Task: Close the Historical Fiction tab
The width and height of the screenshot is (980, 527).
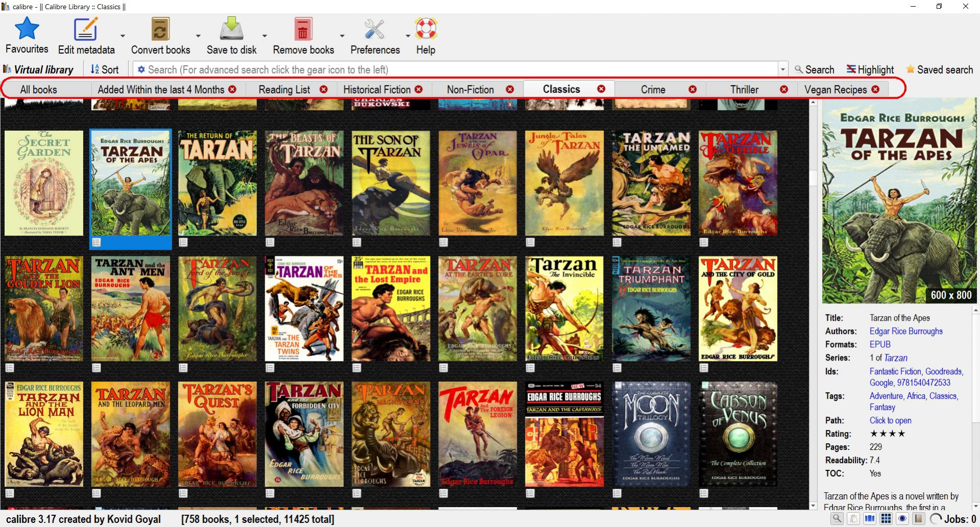Action: pyautogui.click(x=419, y=89)
